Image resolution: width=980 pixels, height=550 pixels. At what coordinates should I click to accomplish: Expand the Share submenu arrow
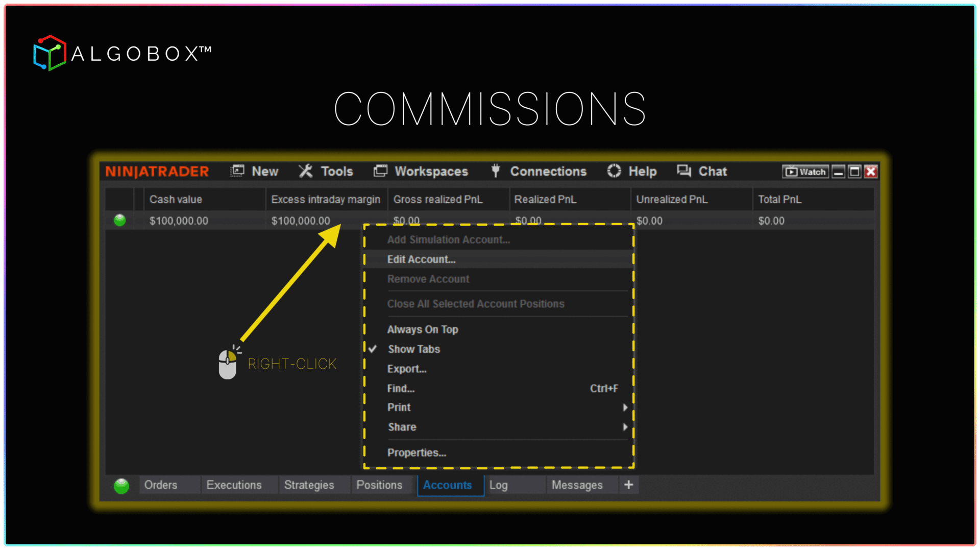[x=625, y=427]
